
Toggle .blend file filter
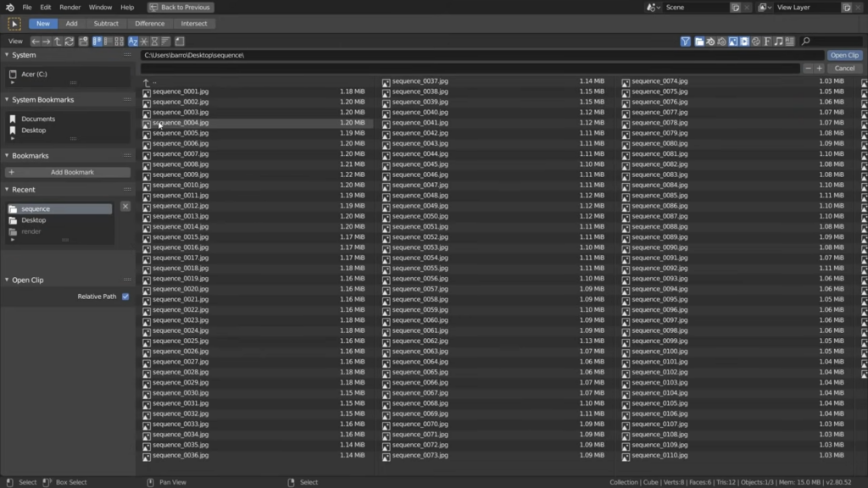[710, 42]
